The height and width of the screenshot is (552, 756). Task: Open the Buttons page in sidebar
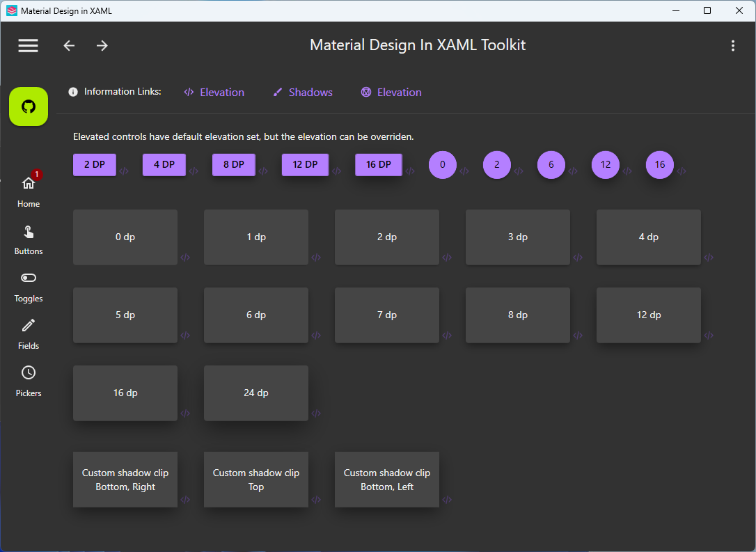(x=29, y=239)
